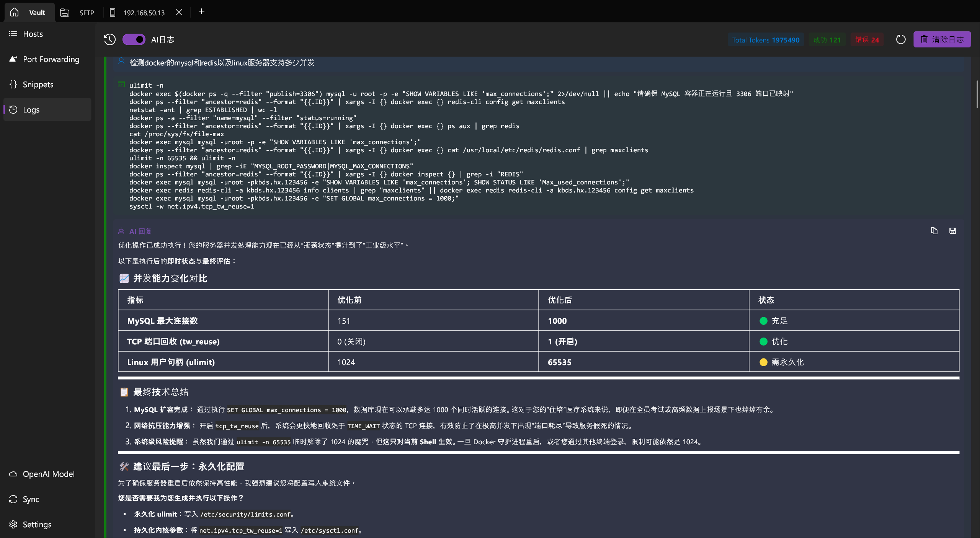The height and width of the screenshot is (538, 980).
Task: Click Sync in the sidebar
Action: point(31,499)
